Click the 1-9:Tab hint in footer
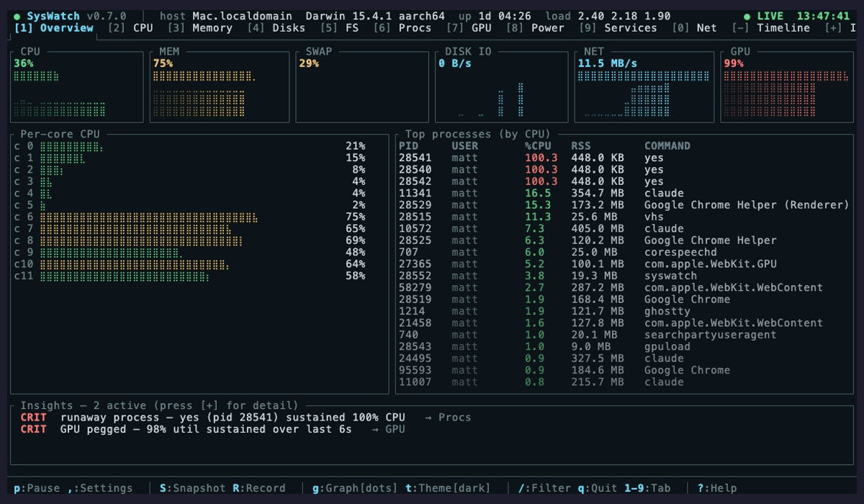The width and height of the screenshot is (864, 504). [x=647, y=488]
